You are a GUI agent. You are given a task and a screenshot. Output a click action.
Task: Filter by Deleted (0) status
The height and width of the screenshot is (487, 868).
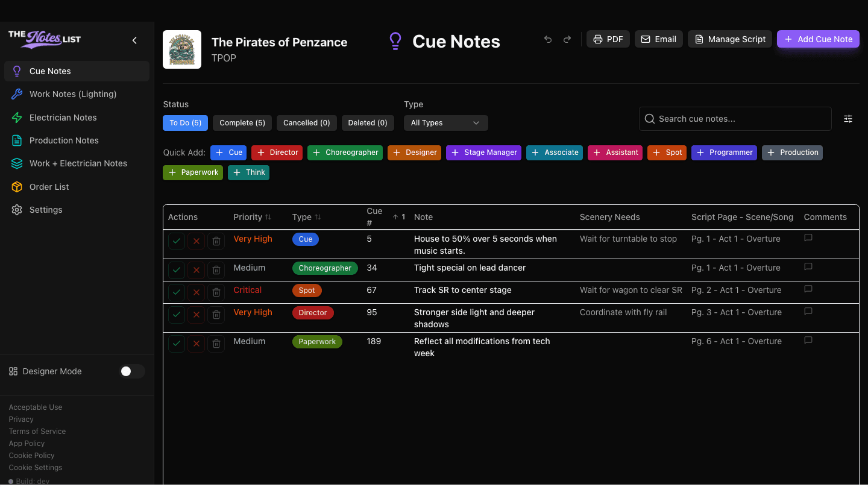[x=368, y=123]
